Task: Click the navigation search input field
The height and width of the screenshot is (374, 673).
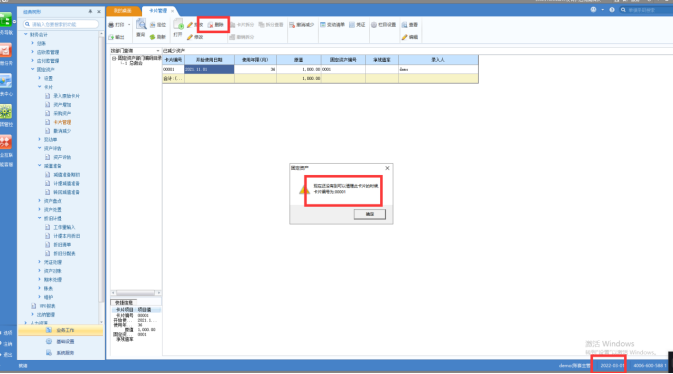Action: (x=61, y=24)
